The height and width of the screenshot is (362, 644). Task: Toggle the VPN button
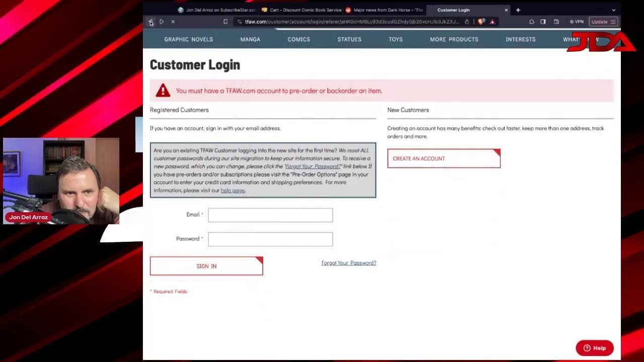click(x=577, y=22)
